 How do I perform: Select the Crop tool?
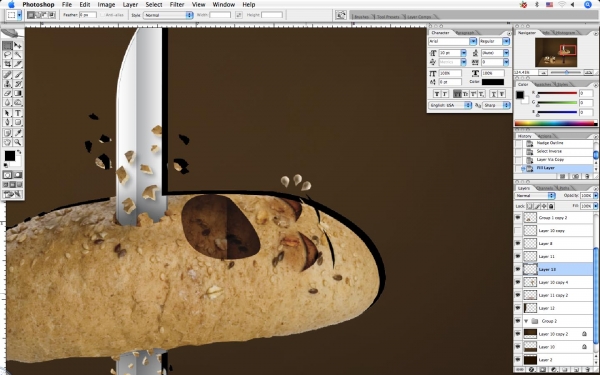click(7, 64)
